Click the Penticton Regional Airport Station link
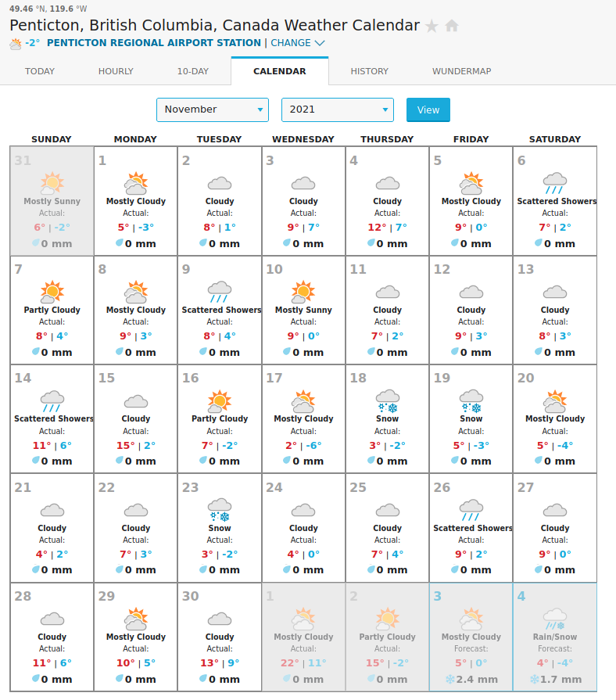 coord(154,43)
